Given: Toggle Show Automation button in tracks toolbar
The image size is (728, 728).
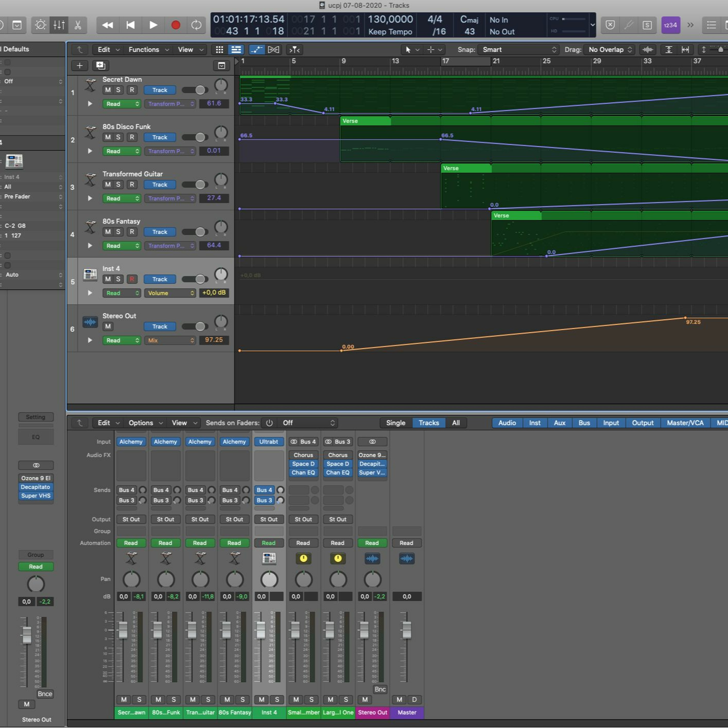Looking at the screenshot, I should (x=256, y=49).
